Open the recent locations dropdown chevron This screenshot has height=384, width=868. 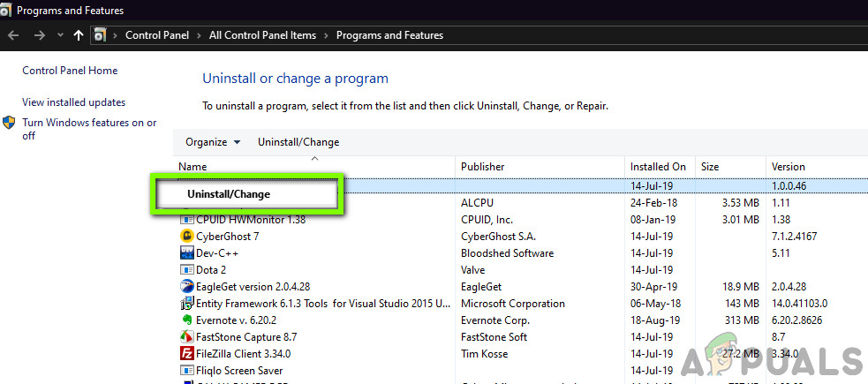coord(60,35)
